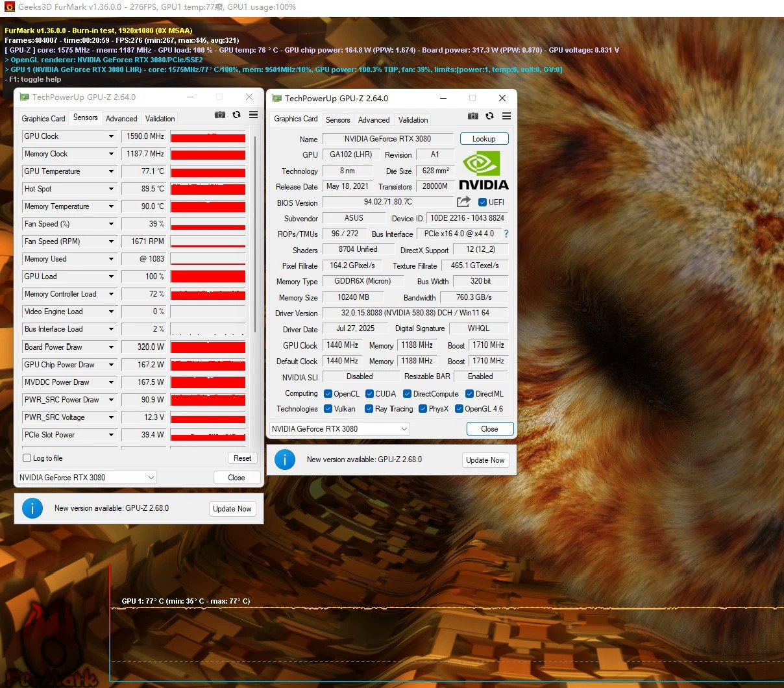Open Memory Used sensor dropdown
784x688 pixels.
[x=111, y=259]
